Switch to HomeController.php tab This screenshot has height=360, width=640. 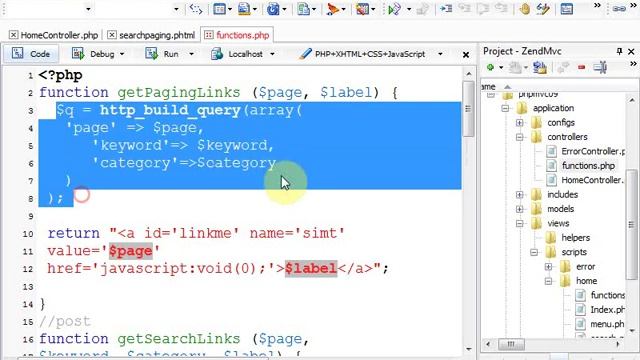pos(59,35)
